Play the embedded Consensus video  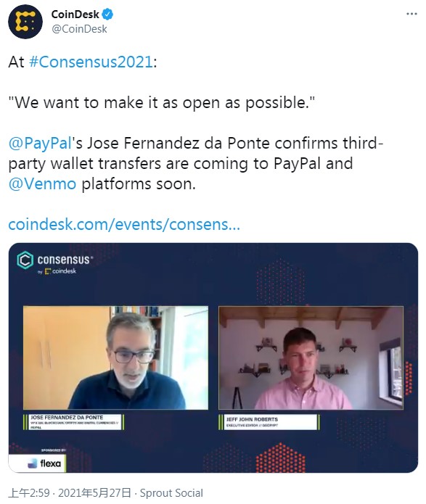pyautogui.click(x=213, y=358)
